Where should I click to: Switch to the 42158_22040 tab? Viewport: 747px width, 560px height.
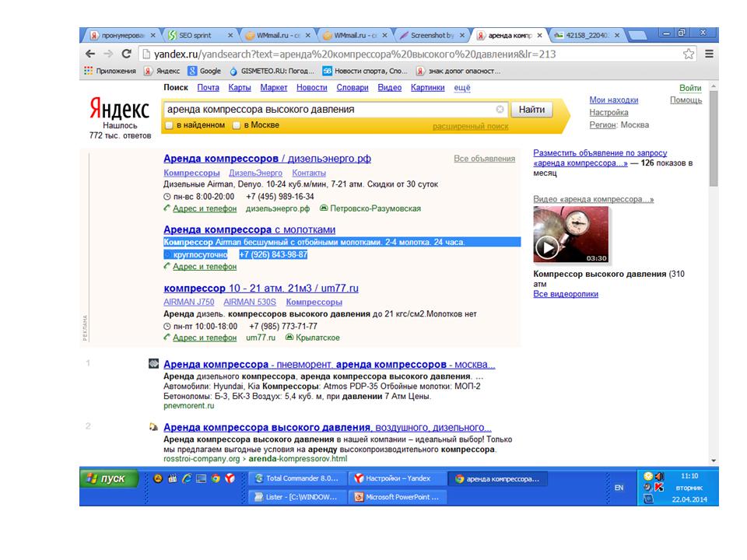[x=587, y=35]
